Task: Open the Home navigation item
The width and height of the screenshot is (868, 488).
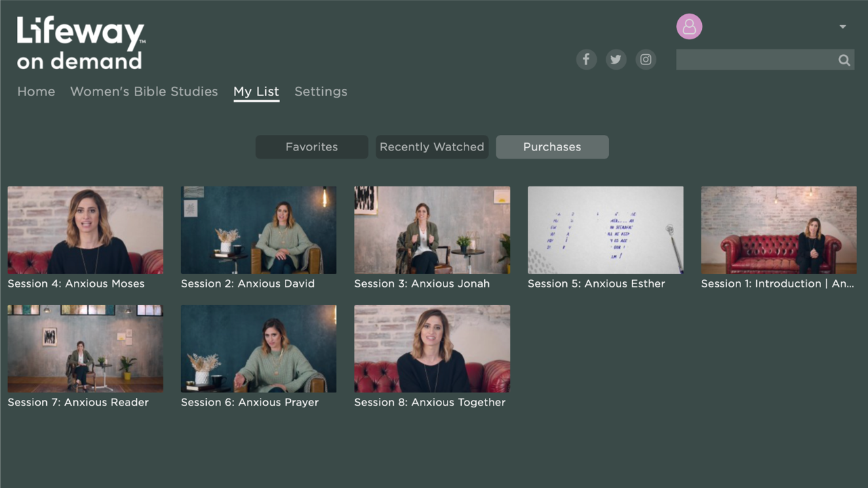Action: (x=36, y=91)
